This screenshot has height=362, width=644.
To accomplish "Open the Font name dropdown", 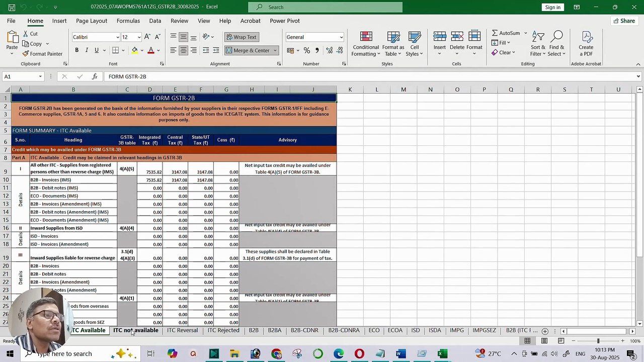I will point(118,37).
